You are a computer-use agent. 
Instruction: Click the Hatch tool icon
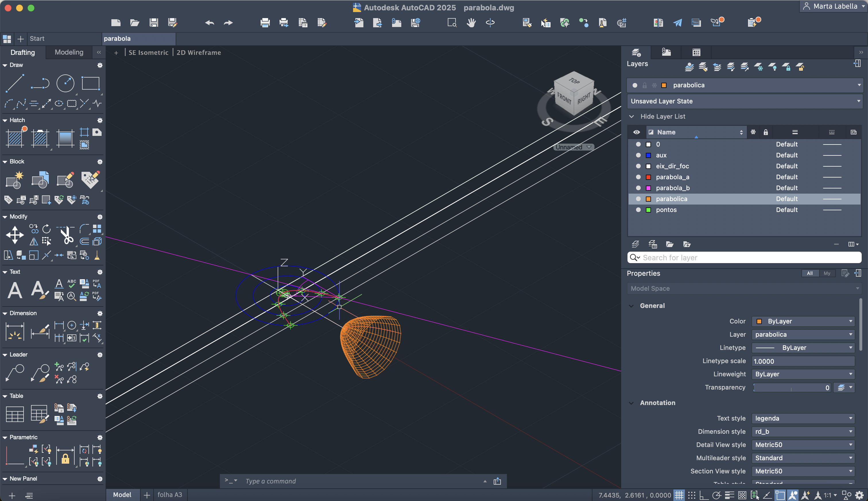click(x=15, y=138)
